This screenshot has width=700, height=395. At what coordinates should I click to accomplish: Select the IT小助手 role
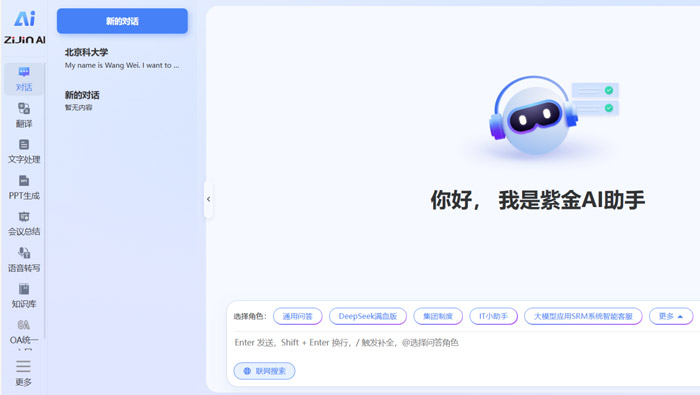click(493, 316)
